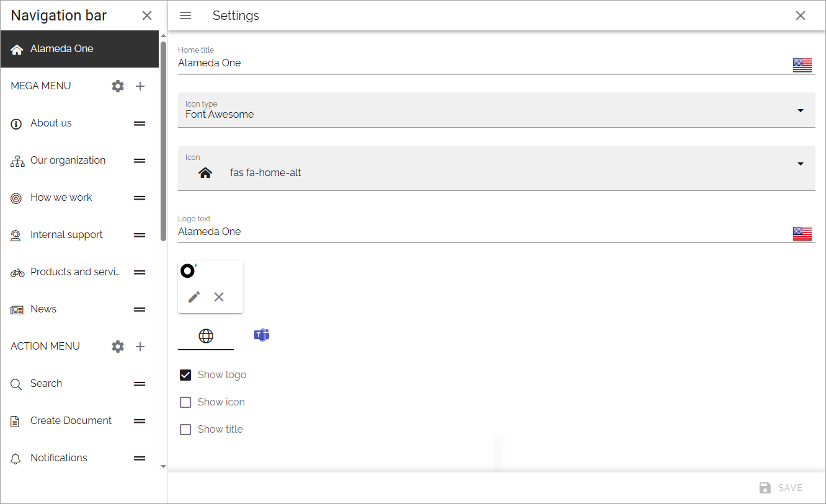Open the MEGA MENU settings gear
826x504 pixels.
(x=118, y=86)
